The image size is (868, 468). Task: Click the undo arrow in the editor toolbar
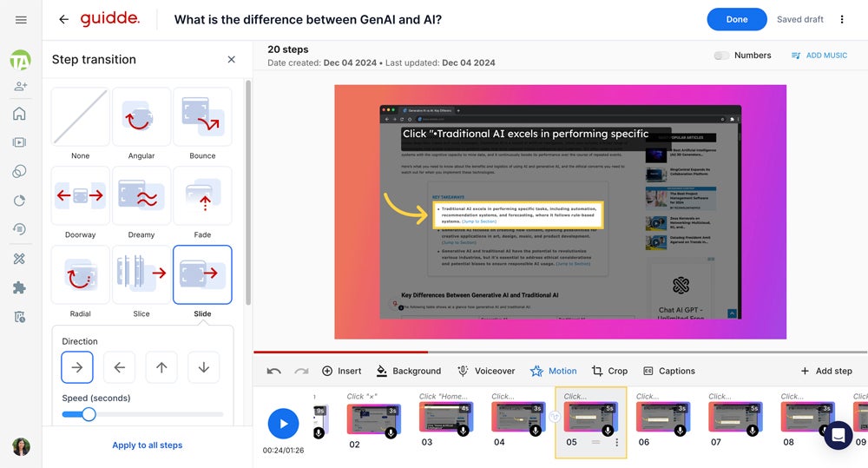pos(273,371)
